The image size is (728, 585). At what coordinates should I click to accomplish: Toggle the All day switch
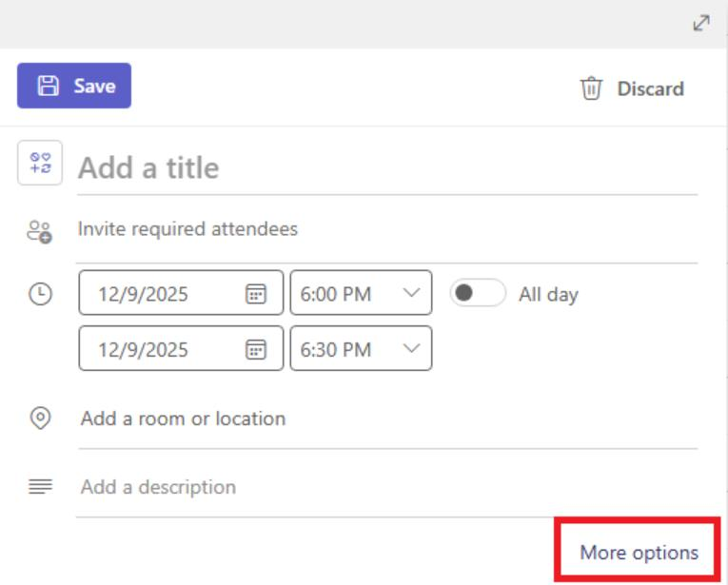[x=477, y=293]
